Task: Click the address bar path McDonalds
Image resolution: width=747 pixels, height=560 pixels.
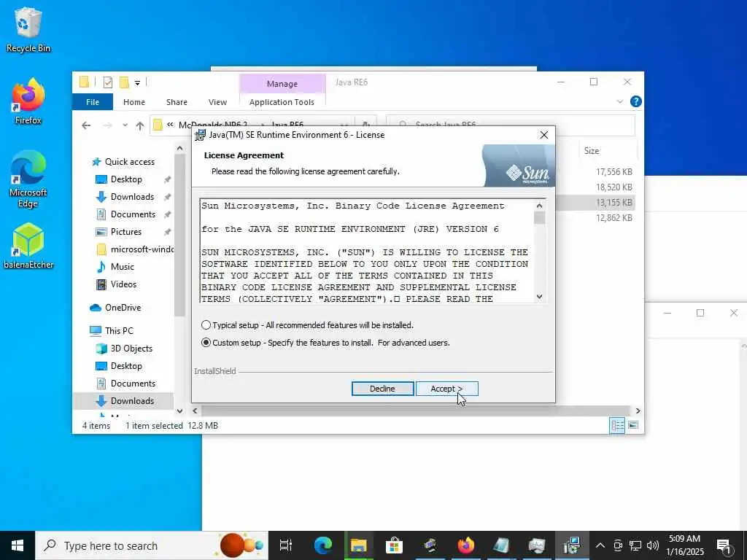Action: click(212, 125)
